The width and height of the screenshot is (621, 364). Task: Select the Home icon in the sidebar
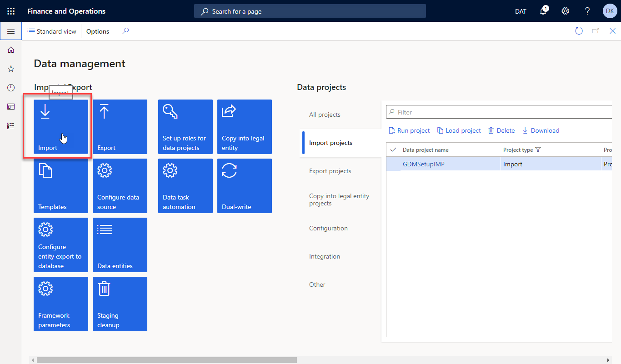[11, 50]
